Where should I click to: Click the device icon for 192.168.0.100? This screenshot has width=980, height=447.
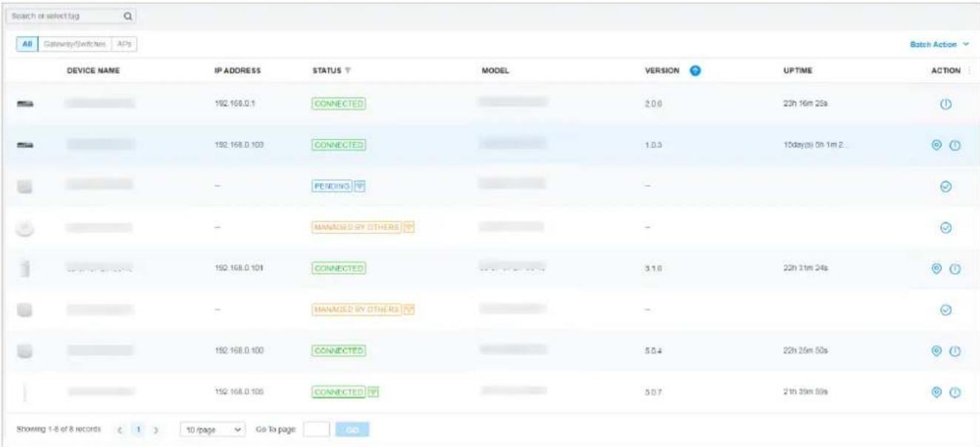pyautogui.click(x=24, y=350)
